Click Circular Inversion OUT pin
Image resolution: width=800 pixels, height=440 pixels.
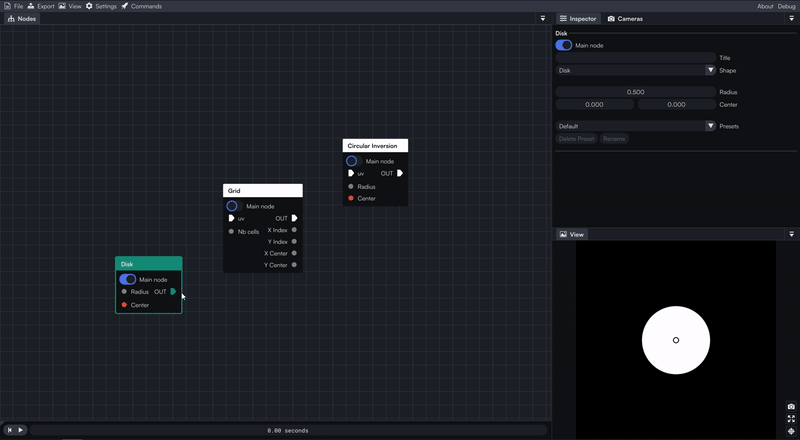tap(399, 173)
